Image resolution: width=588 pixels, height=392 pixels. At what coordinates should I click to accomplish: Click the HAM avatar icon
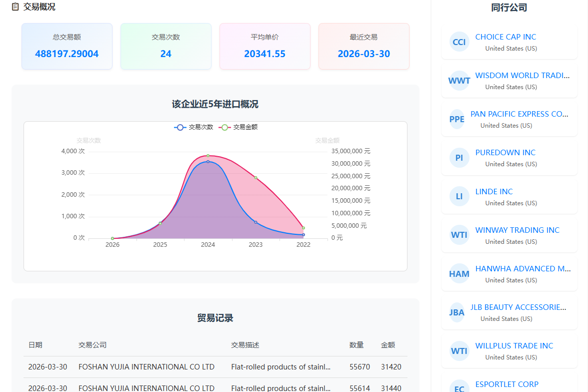pos(459,273)
